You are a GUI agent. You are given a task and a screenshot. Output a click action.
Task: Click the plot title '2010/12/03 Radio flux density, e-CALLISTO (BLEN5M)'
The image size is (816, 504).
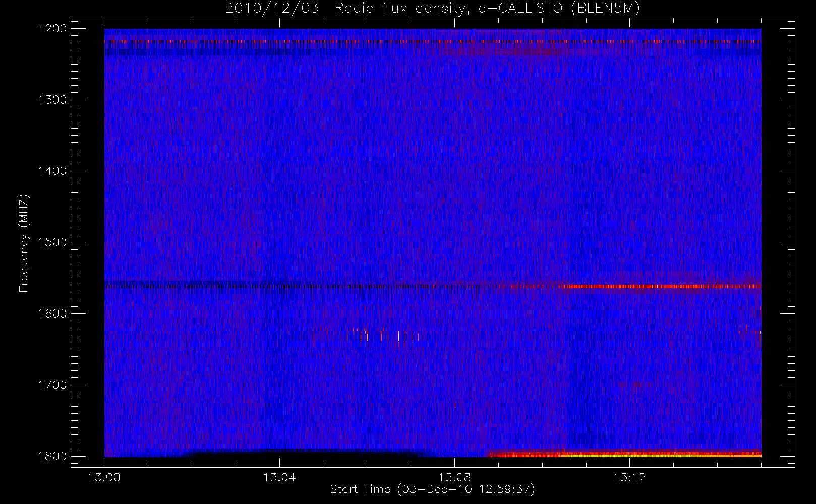(432, 9)
